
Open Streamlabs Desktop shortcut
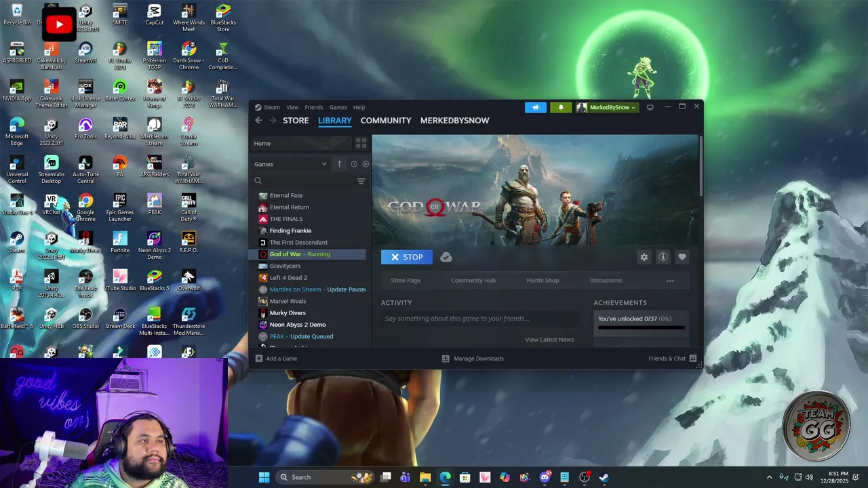(x=51, y=169)
